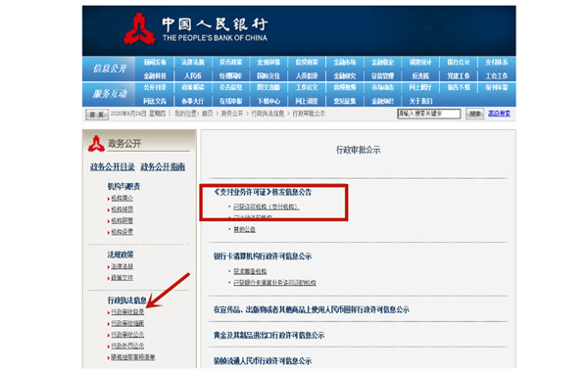Open 支付体系 navigation item
588x373 pixels.
tap(497, 63)
